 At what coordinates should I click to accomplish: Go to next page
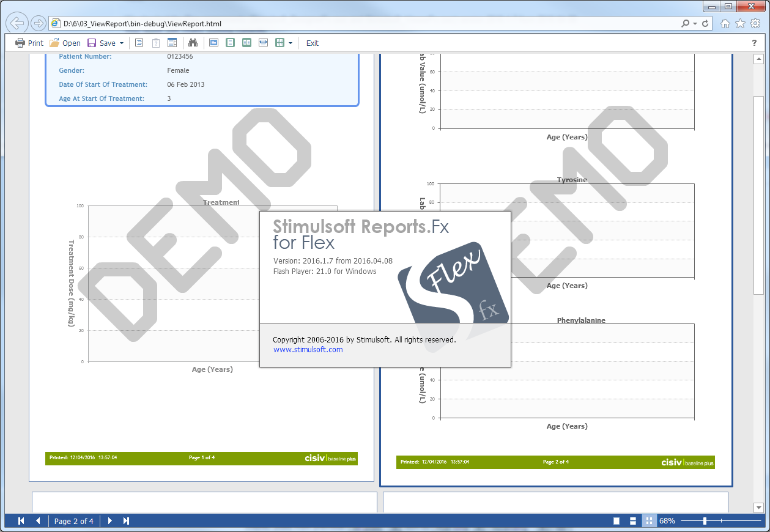click(110, 521)
